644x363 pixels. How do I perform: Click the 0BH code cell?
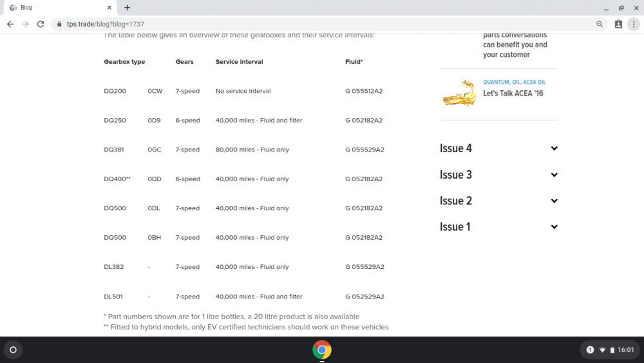coord(155,238)
